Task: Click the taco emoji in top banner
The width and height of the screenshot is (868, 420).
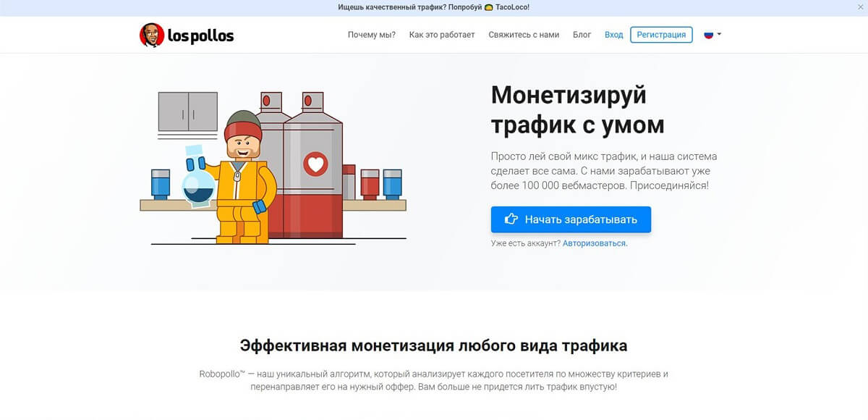Action: tap(489, 7)
